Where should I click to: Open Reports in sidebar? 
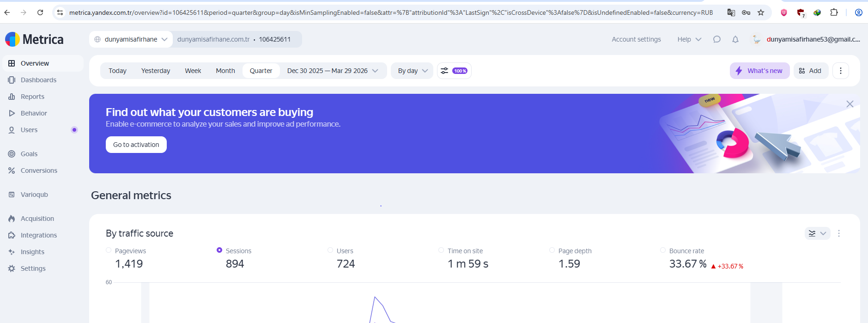click(43, 97)
